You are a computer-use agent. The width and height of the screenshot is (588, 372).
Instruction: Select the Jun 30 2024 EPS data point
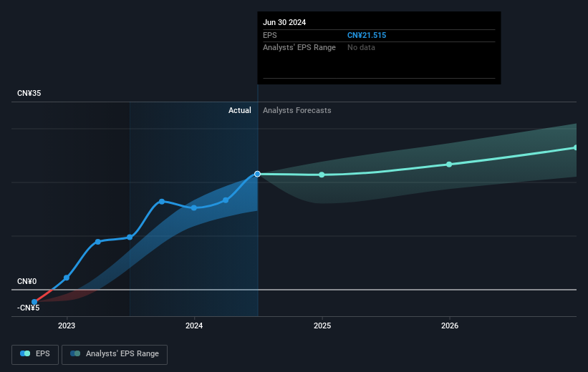(x=257, y=174)
